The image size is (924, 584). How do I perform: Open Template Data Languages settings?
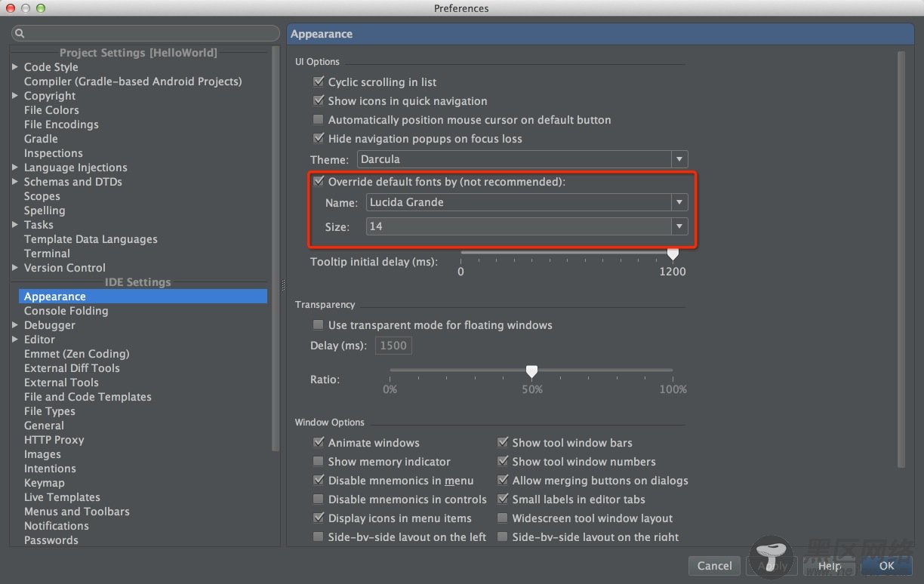click(91, 239)
